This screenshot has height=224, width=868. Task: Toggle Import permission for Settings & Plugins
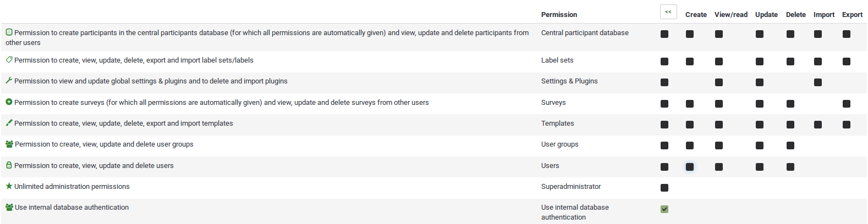(818, 82)
